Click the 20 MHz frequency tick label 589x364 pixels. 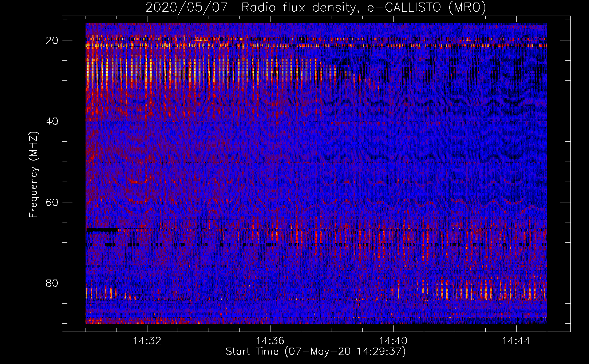click(x=52, y=40)
